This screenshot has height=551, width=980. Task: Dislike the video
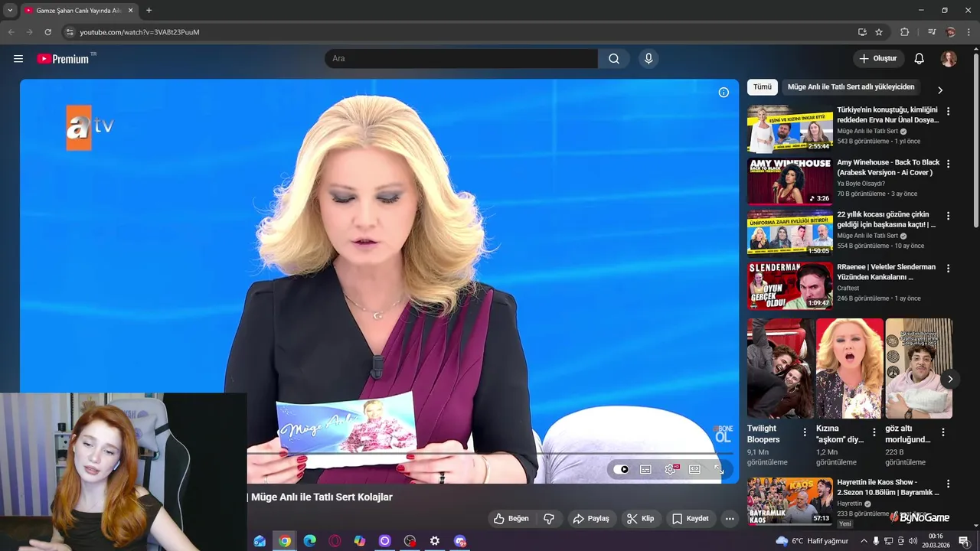pos(549,519)
